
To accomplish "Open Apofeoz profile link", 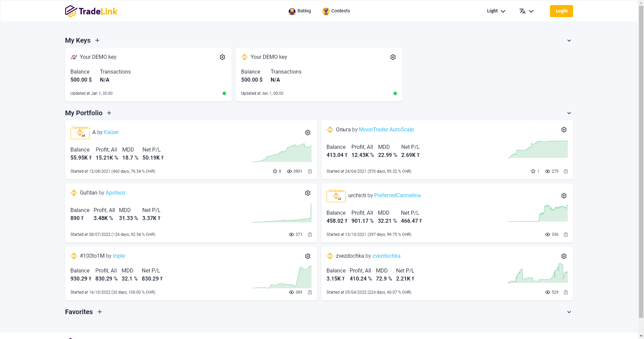I will [116, 193].
